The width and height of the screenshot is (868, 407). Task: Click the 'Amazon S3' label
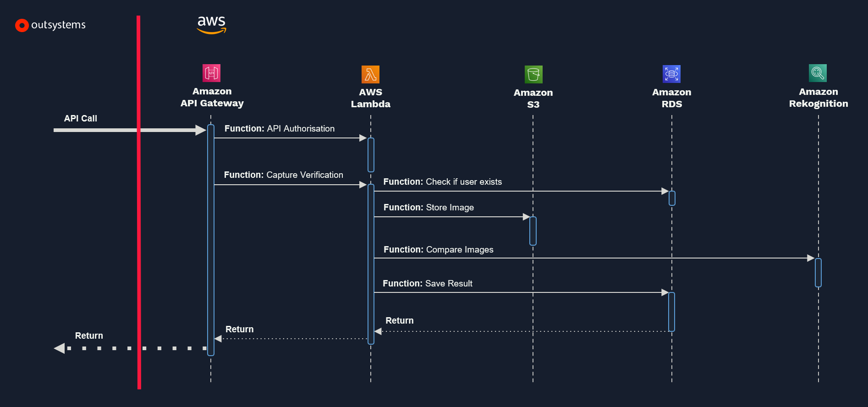[533, 99]
